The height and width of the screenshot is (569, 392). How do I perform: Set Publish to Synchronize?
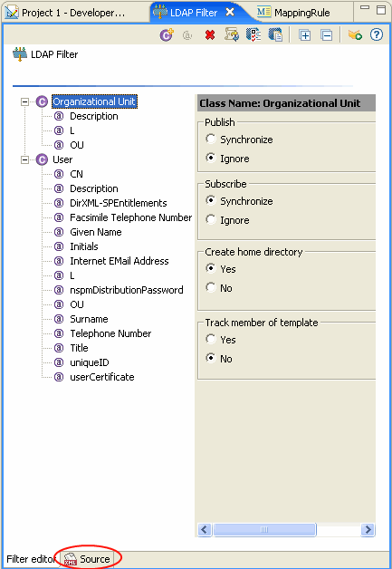211,139
